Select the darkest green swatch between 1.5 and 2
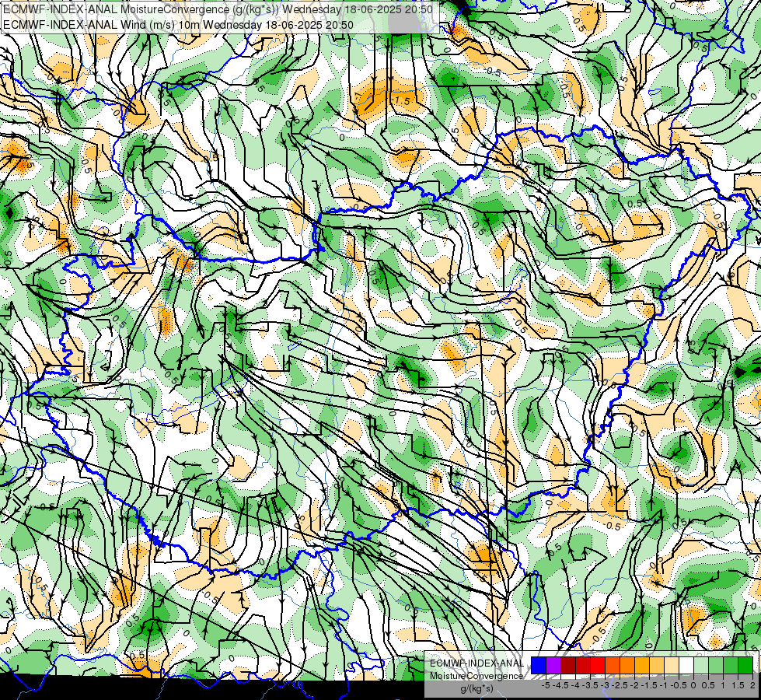761x700 pixels. point(745,665)
